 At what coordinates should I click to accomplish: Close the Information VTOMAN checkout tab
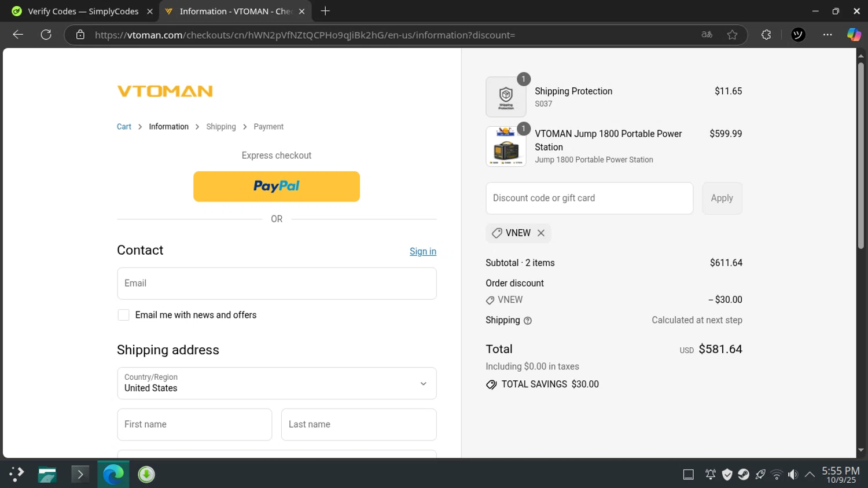point(301,11)
